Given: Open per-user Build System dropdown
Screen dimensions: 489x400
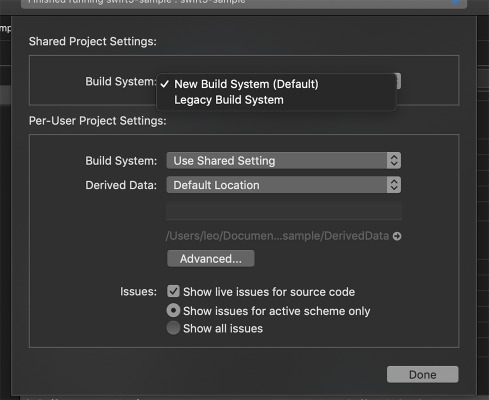Looking at the screenshot, I should (284, 161).
